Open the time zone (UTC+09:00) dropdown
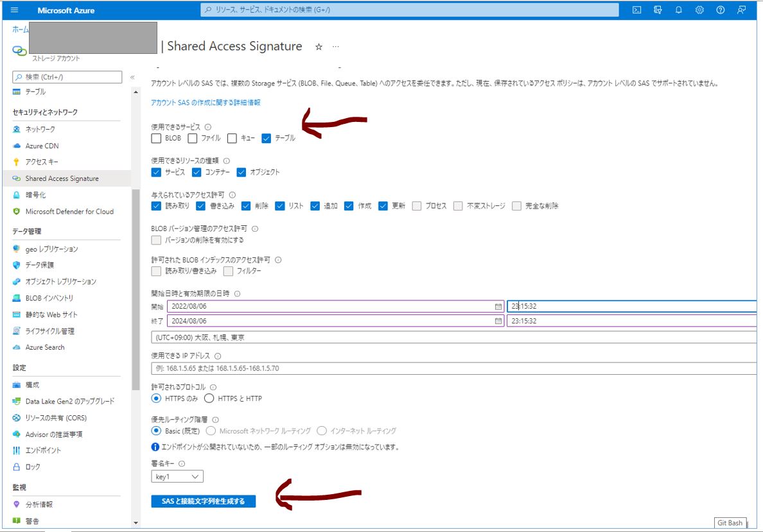This screenshot has height=532, width=763. [453, 337]
